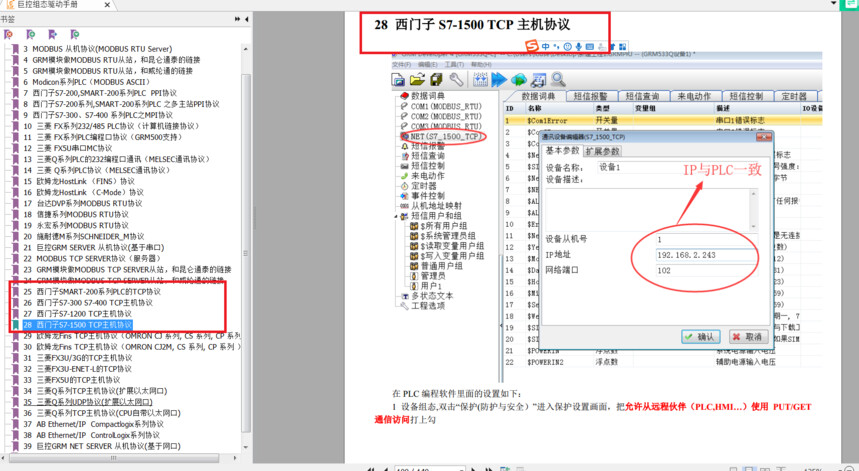Open bookmark 13 三菱Q系列PLC的232编程口通讯
The width and height of the screenshot is (859, 471).
coord(117,159)
